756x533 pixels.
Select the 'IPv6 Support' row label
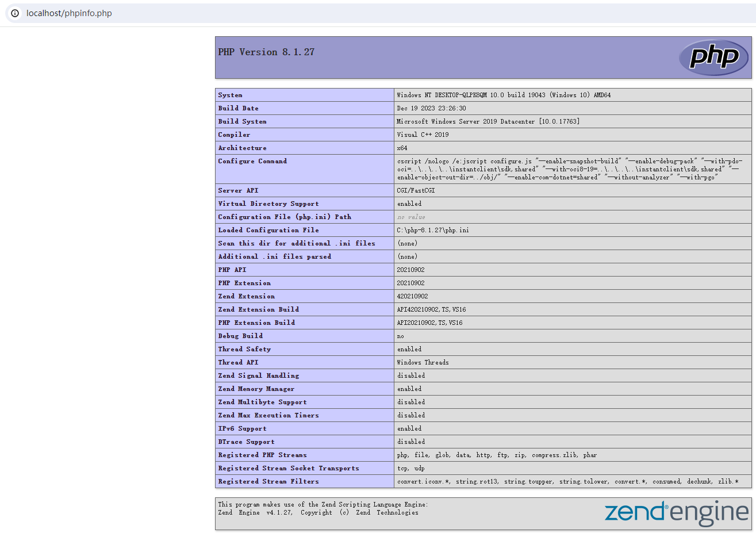pyautogui.click(x=242, y=429)
